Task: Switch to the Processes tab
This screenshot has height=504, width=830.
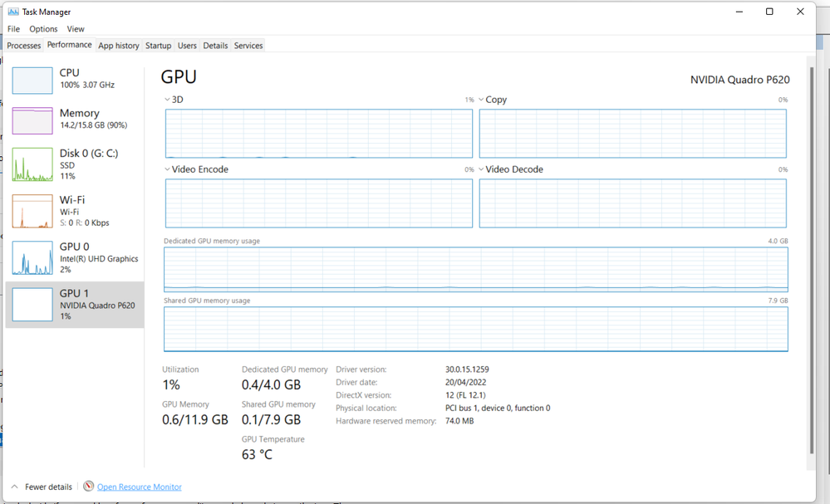Action: 24,46
